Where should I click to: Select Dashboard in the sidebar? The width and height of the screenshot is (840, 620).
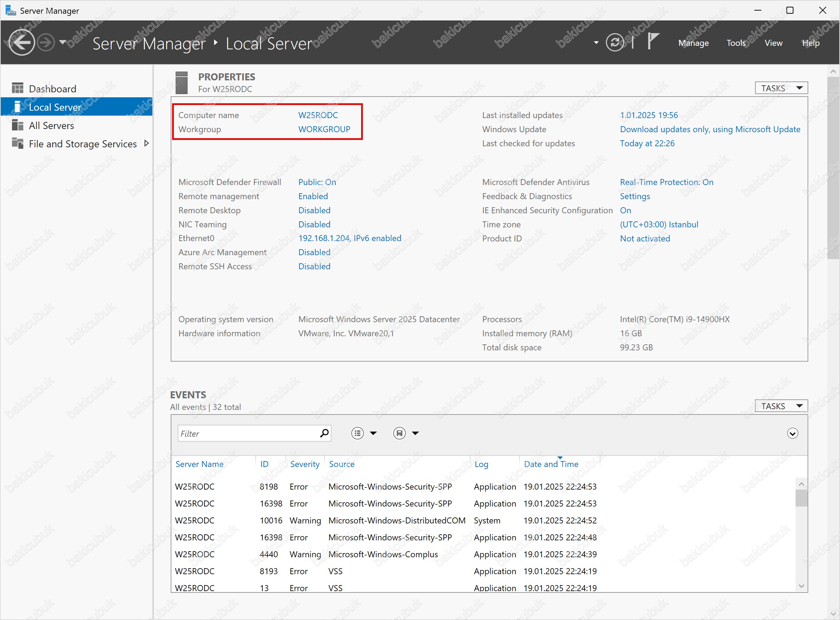[77, 88]
